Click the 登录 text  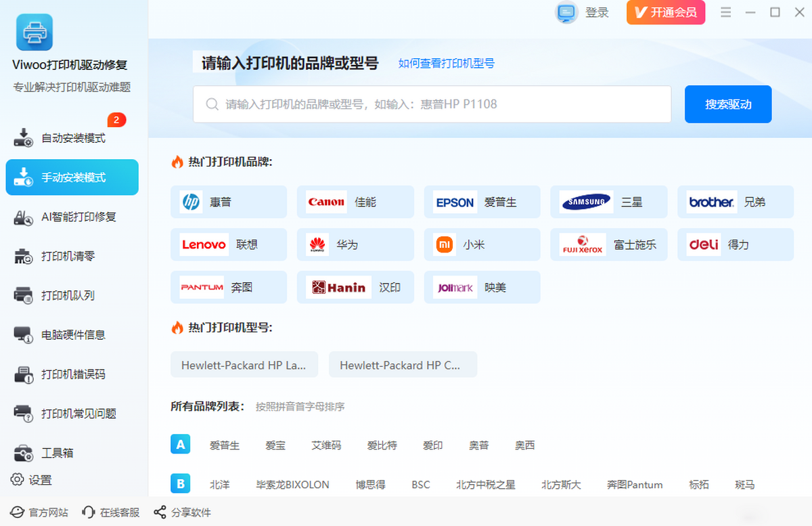coord(597,12)
